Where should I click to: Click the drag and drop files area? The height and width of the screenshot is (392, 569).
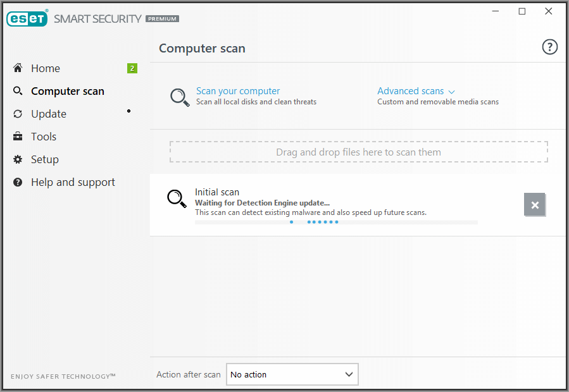click(x=358, y=152)
